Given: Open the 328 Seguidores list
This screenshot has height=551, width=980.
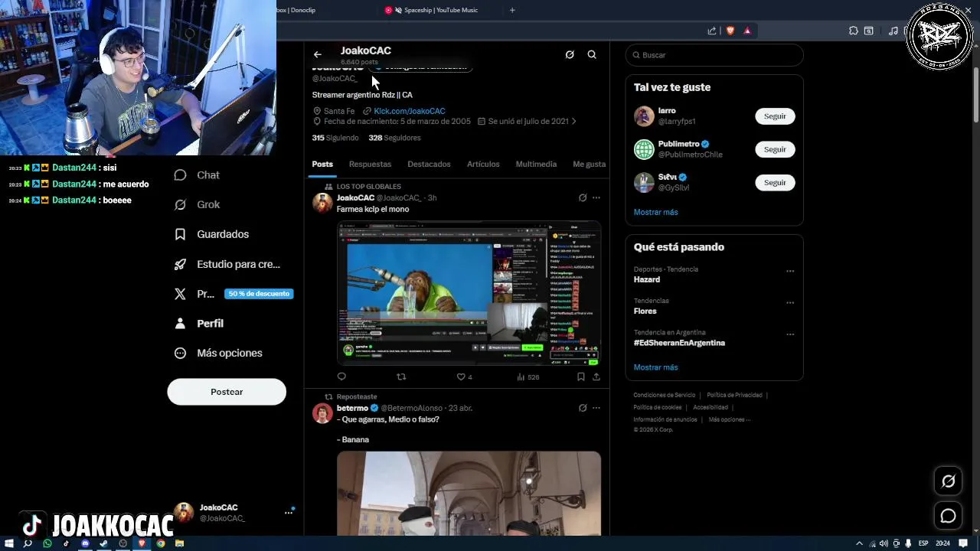Looking at the screenshot, I should point(394,138).
